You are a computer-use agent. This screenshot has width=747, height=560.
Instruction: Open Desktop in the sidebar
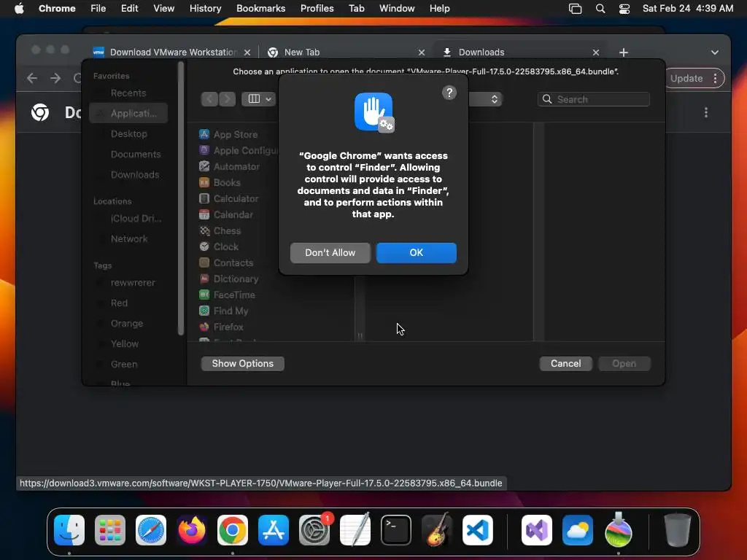coord(128,134)
